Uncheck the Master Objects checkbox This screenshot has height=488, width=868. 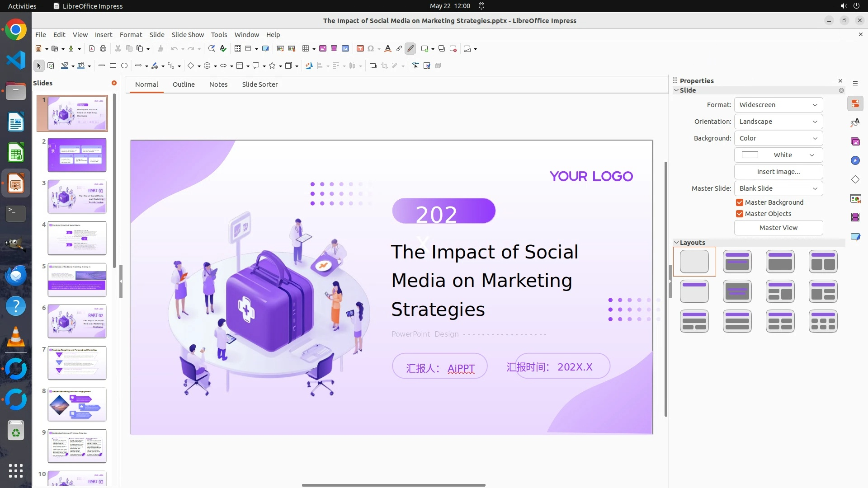(740, 214)
